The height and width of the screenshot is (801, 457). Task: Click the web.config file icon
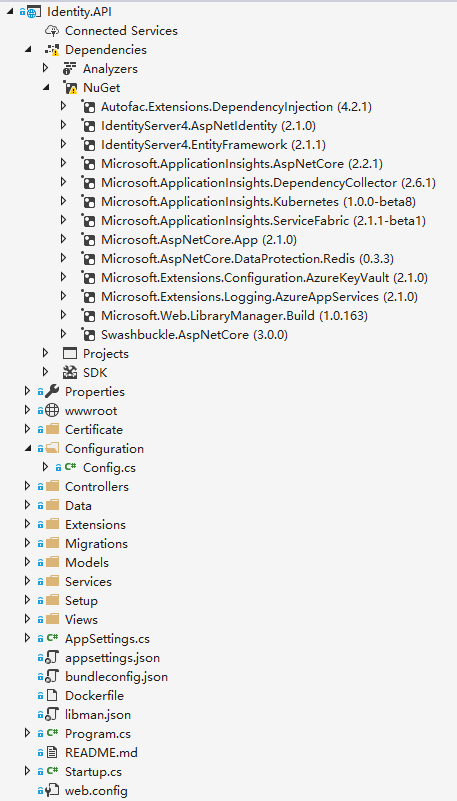(52, 790)
